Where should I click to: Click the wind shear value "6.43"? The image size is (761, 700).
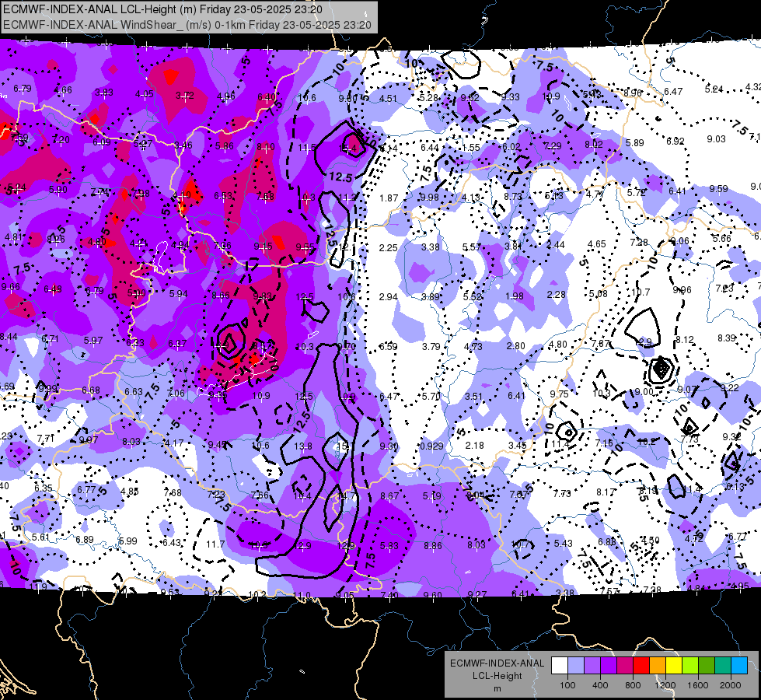171,543
